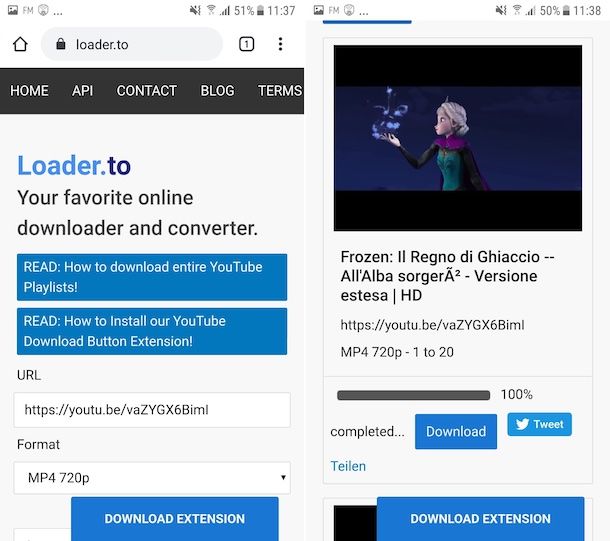Click DOWNLOAD EXTENSION button on left screen
The image size is (610, 541).
[175, 519]
